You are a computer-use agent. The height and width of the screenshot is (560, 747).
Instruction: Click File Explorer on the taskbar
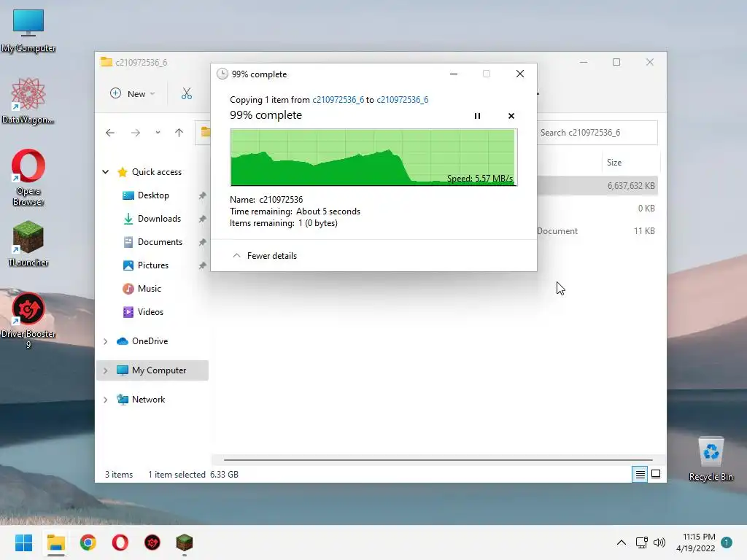coord(55,542)
